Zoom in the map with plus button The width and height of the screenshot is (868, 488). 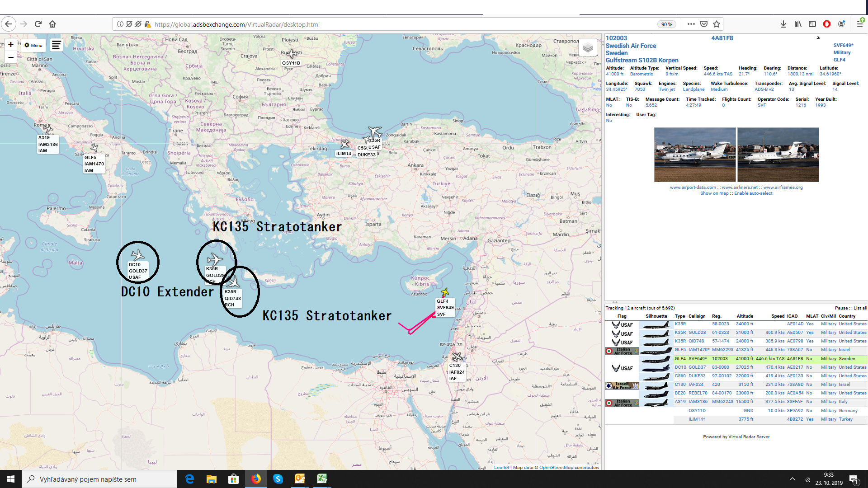pyautogui.click(x=11, y=45)
